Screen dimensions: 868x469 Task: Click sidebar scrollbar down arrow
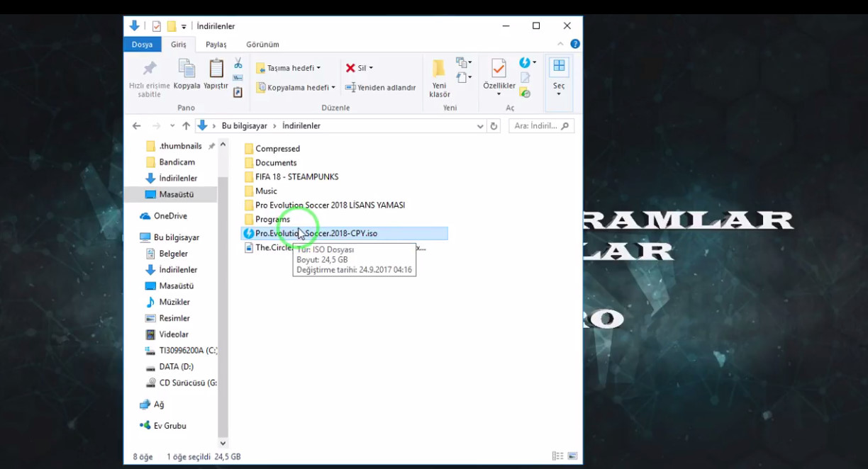pos(223,443)
